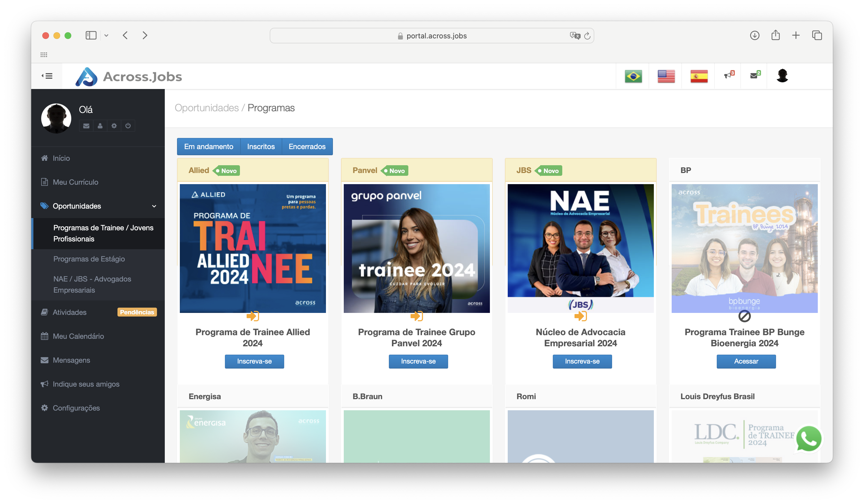Go forward with Safari forward arrow

[x=145, y=35]
